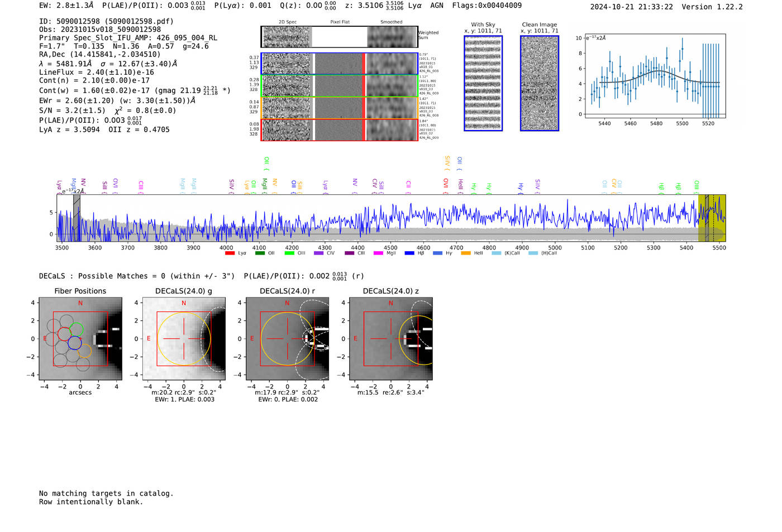This screenshot has width=782, height=532.
Task: Click the red Lyα legend swatch
Action: pos(230,253)
